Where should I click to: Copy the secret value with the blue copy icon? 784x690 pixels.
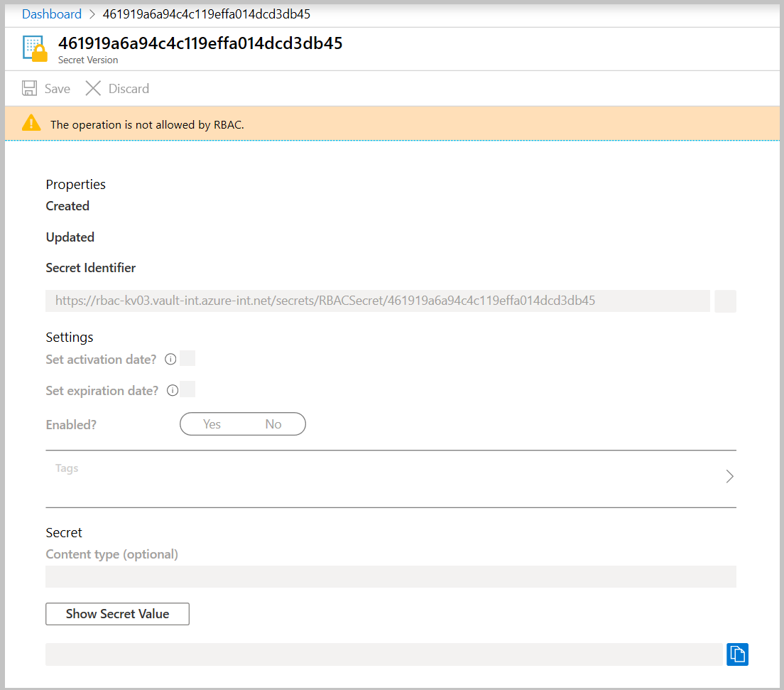tap(737, 654)
